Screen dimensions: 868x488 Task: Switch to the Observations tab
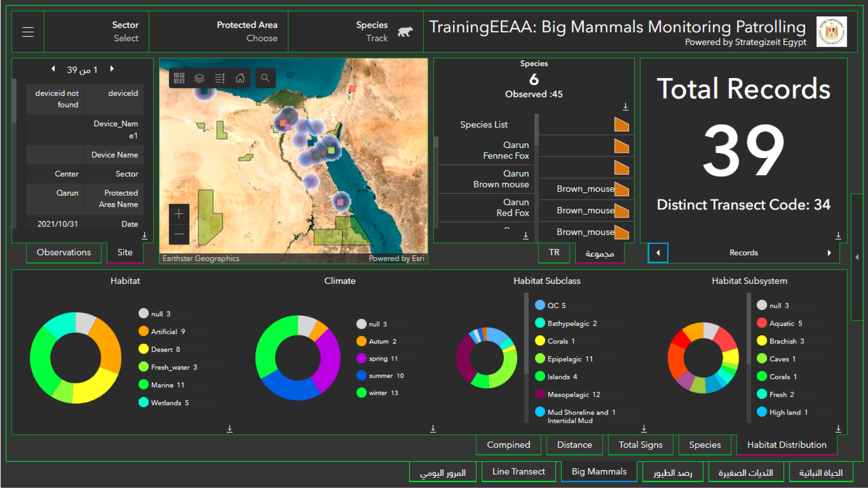pos(64,252)
